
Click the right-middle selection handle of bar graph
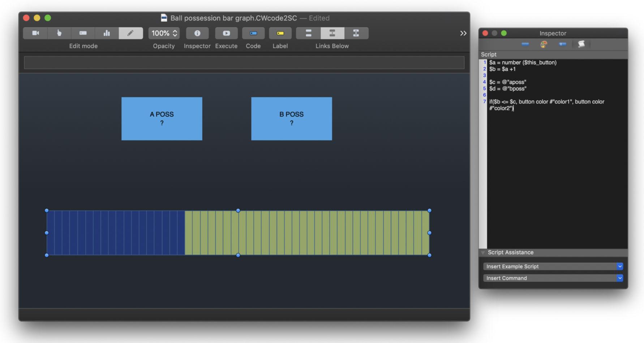429,233
